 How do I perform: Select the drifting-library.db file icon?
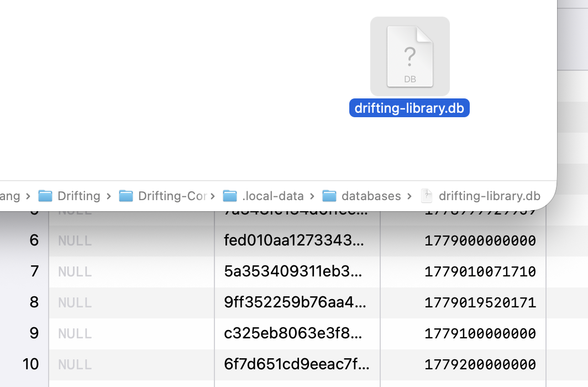click(410, 56)
